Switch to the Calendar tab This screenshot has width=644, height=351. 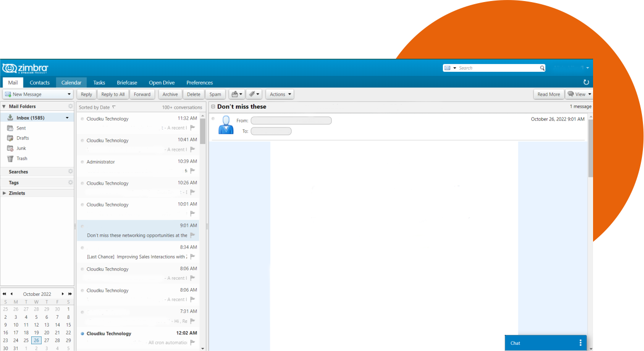(x=71, y=83)
